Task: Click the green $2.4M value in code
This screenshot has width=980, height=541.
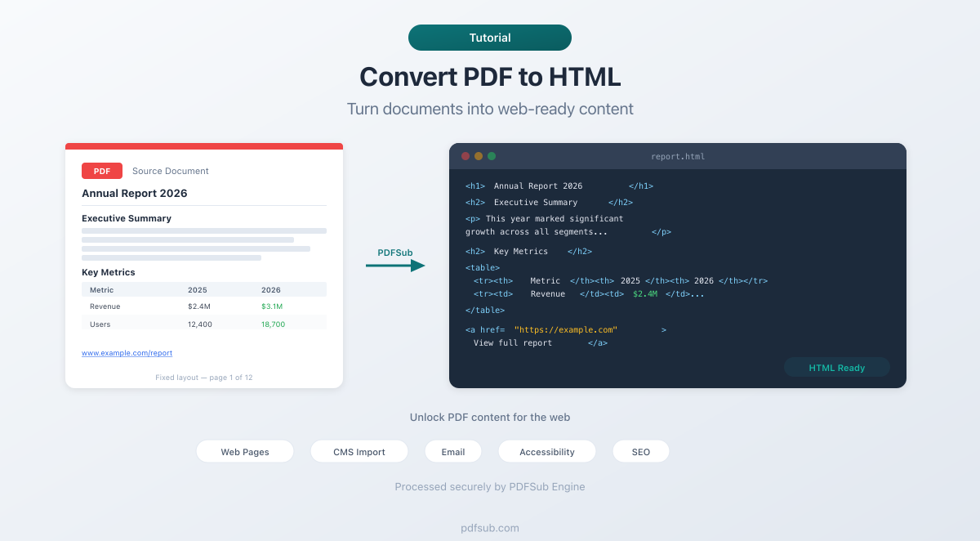Action: coord(645,293)
